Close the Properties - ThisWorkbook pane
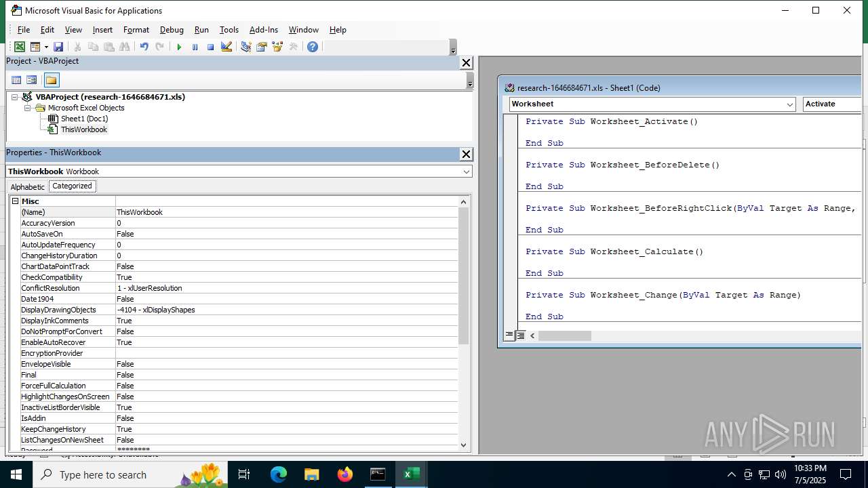The width and height of the screenshot is (868, 488). (466, 154)
